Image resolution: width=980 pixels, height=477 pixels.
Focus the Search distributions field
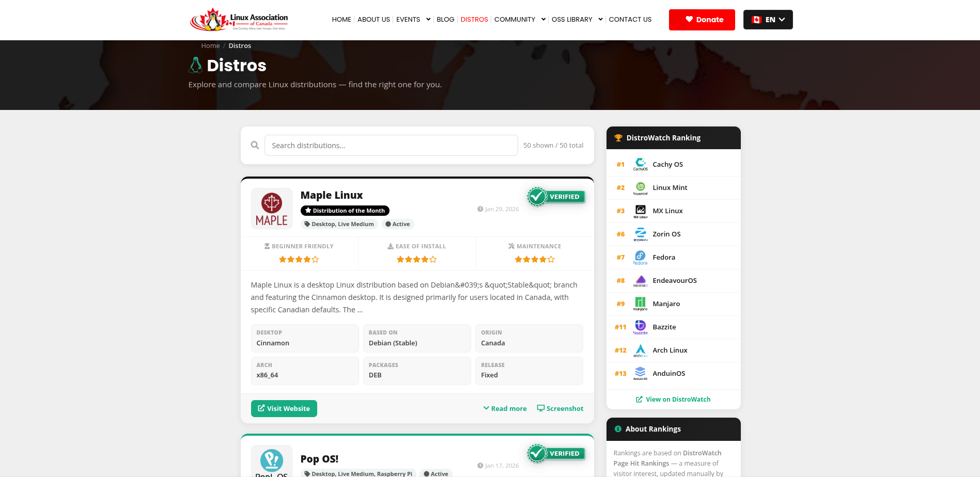[391, 145]
